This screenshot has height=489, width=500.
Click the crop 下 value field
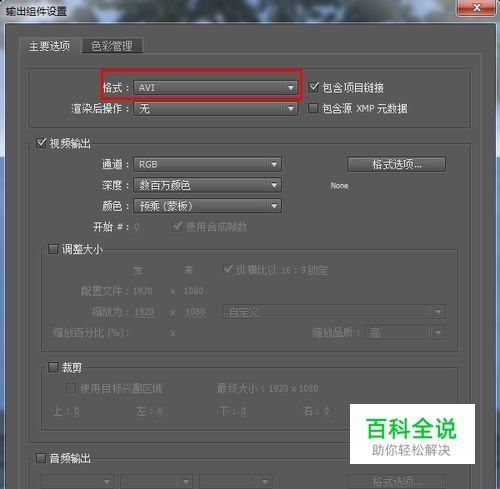click(243, 411)
